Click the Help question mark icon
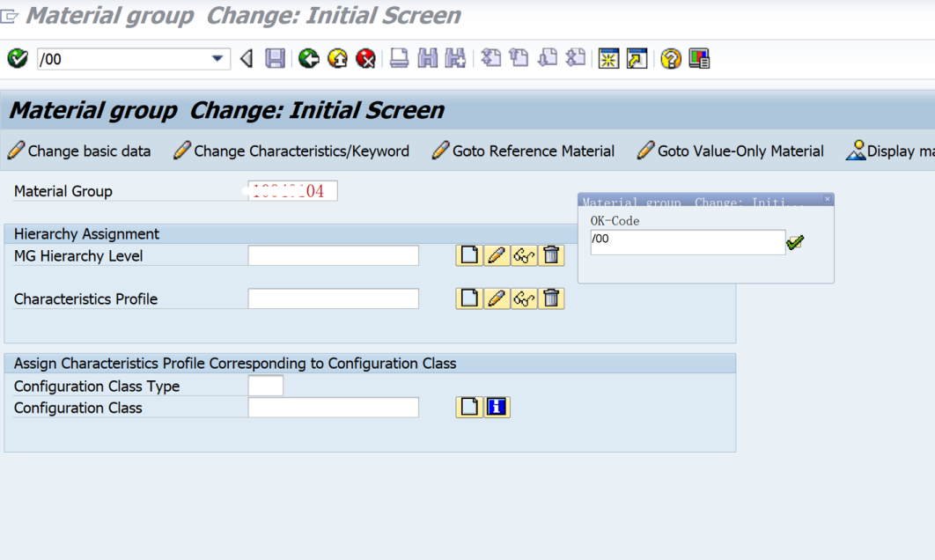This screenshot has width=935, height=560. click(670, 59)
